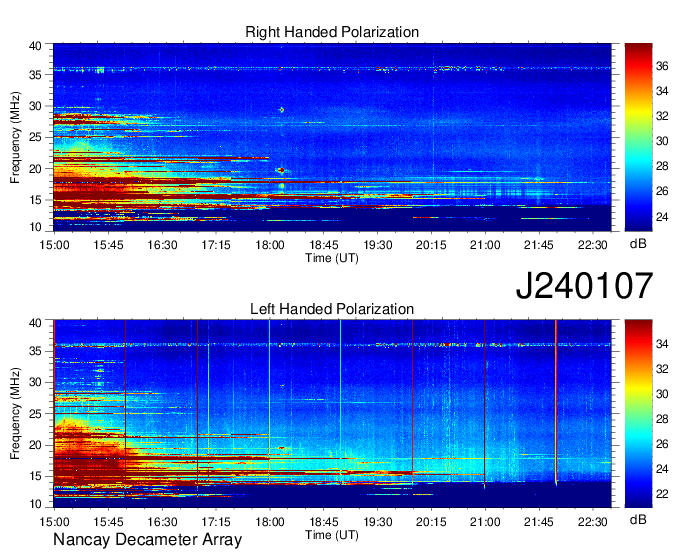This screenshot has height=552, width=680.
Task: Click the 16:30 tick label under the bottom plot
Action: pyautogui.click(x=162, y=522)
